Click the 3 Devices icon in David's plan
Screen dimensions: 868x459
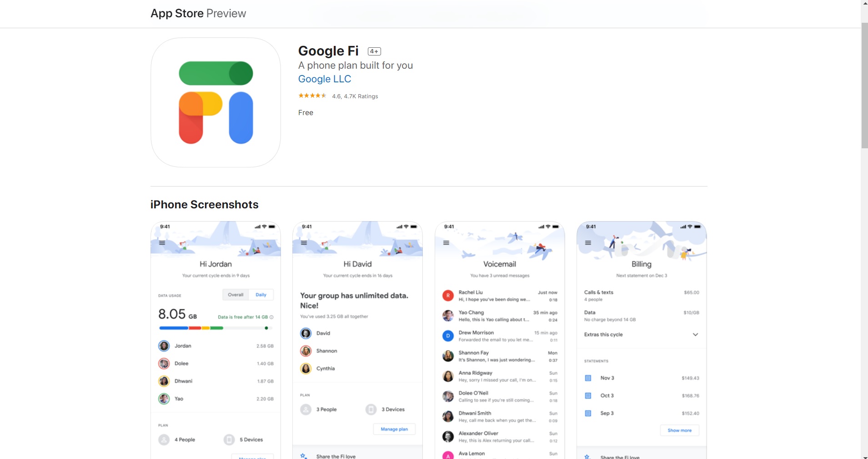[371, 409]
